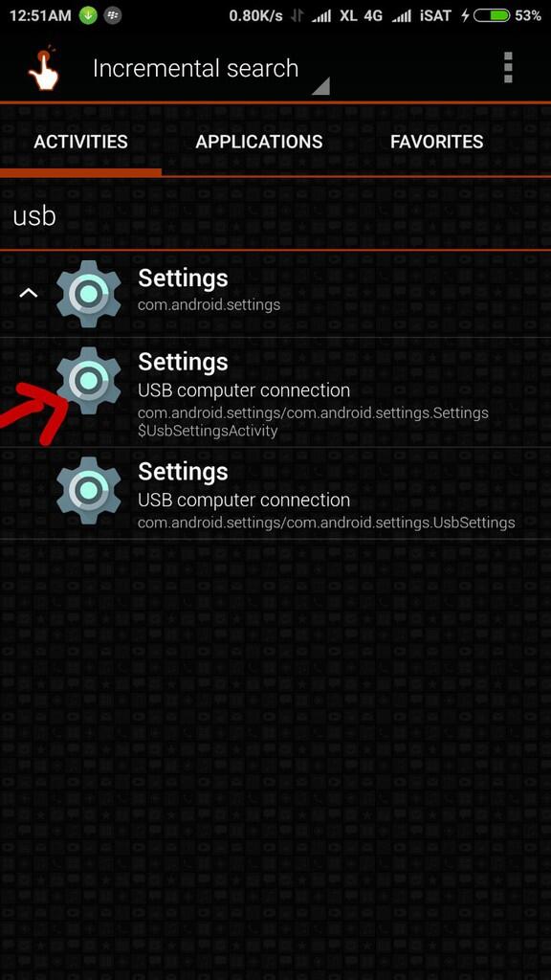Switch to the FAVORITES tab
The height and width of the screenshot is (980, 551).
436,142
